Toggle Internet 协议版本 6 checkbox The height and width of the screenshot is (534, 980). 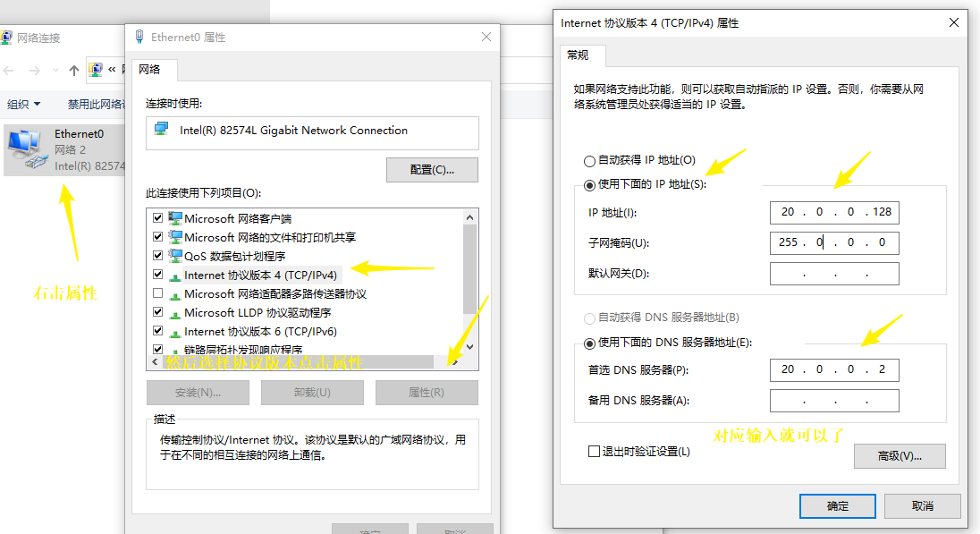point(157,331)
